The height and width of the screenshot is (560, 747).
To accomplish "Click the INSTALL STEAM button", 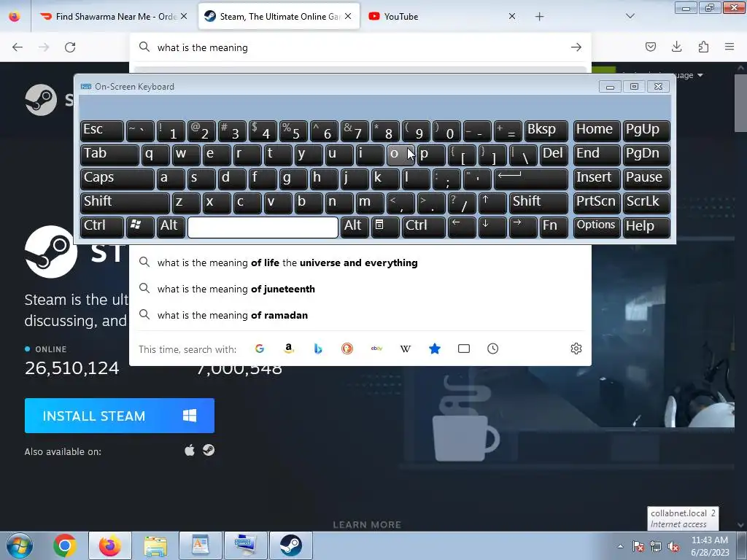I will [120, 416].
